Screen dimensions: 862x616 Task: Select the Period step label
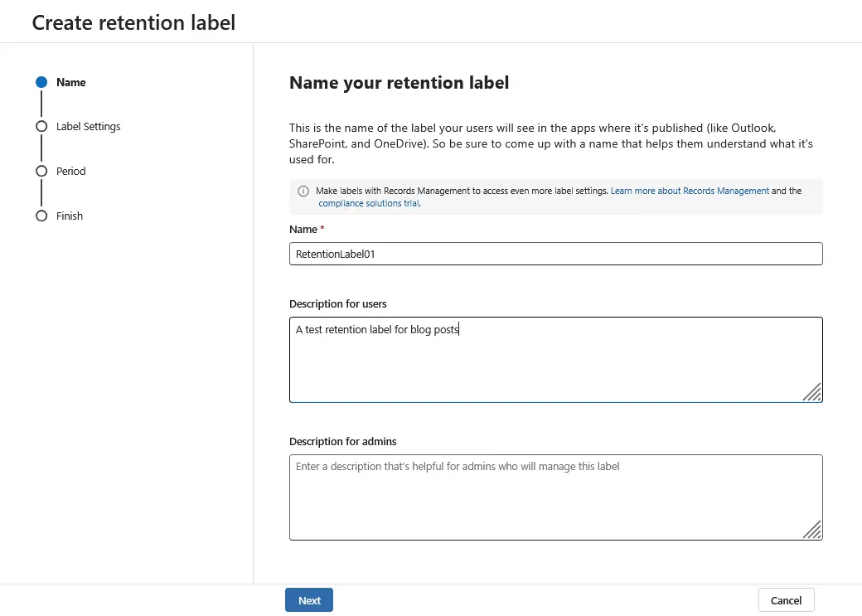pyautogui.click(x=73, y=171)
